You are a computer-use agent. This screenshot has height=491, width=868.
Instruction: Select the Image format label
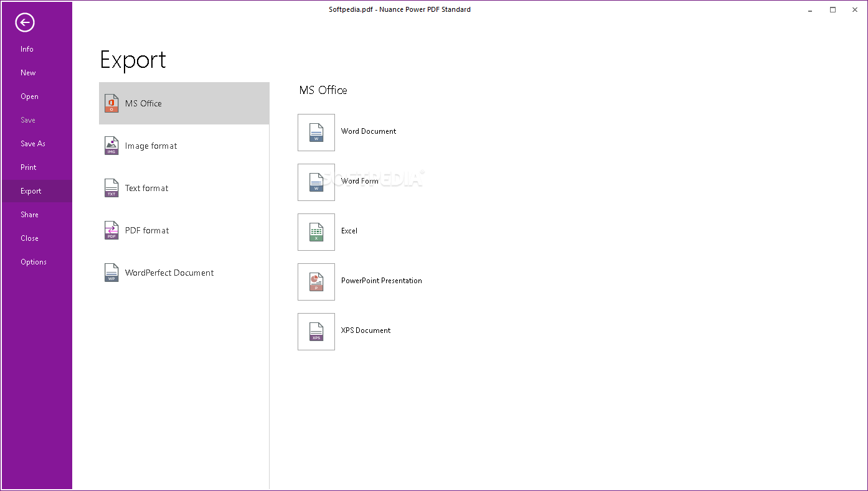pos(151,146)
